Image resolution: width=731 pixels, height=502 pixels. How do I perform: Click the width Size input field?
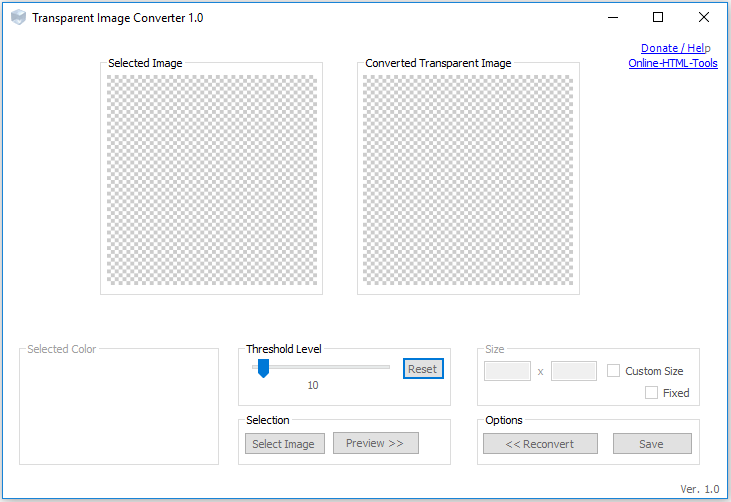(507, 371)
